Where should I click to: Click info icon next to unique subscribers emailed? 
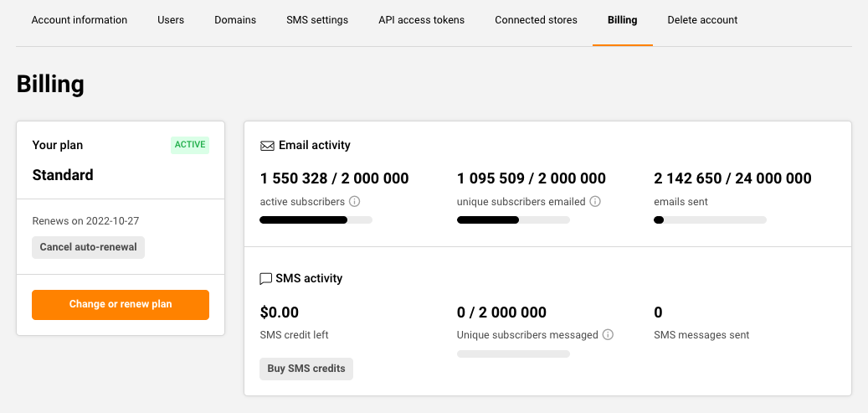click(x=595, y=202)
